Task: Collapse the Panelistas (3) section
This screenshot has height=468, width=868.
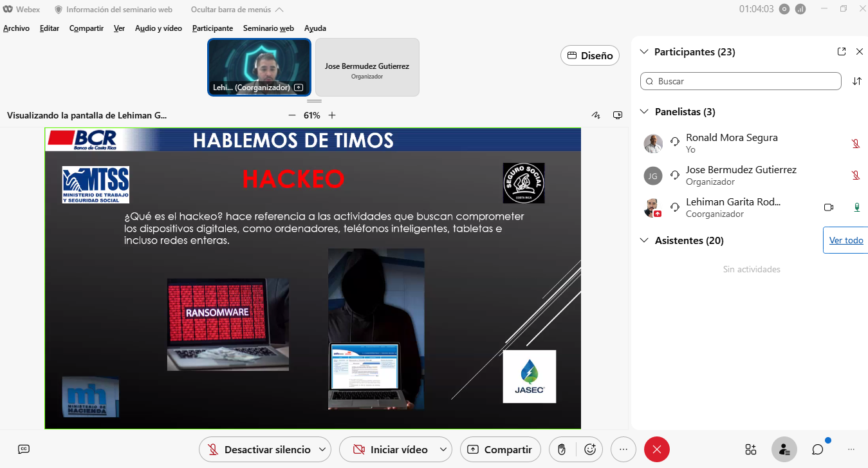Action: point(644,111)
